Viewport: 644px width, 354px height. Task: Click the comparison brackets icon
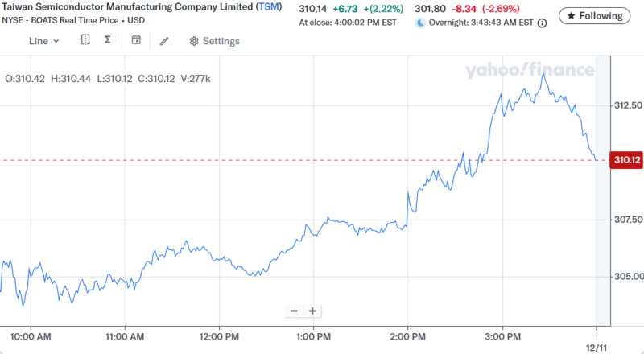point(85,40)
